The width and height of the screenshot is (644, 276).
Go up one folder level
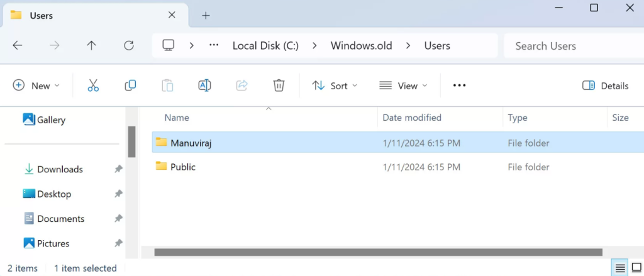pos(92,46)
